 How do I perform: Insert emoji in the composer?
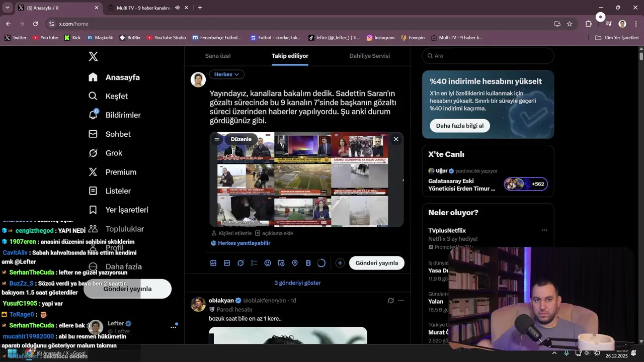[268, 263]
